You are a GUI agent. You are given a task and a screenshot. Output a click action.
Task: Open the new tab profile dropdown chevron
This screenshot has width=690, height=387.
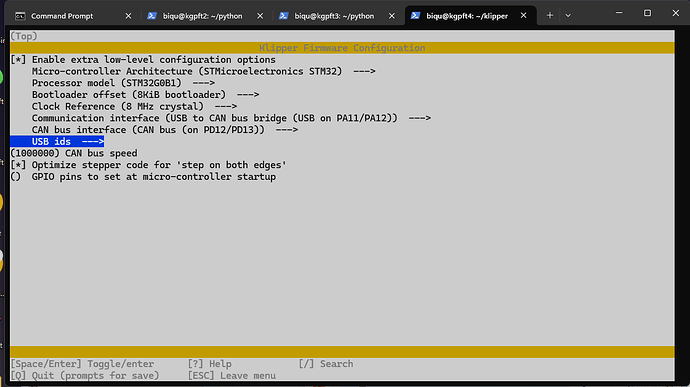(568, 15)
